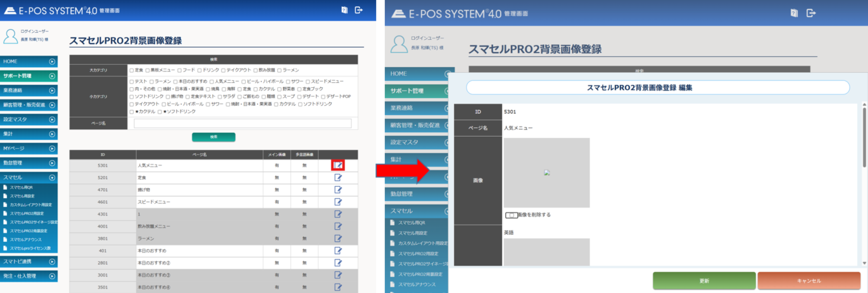Viewport: 868px width, 293px height.
Task: Tick the ★カクテル checkbox
Action: click(132, 112)
